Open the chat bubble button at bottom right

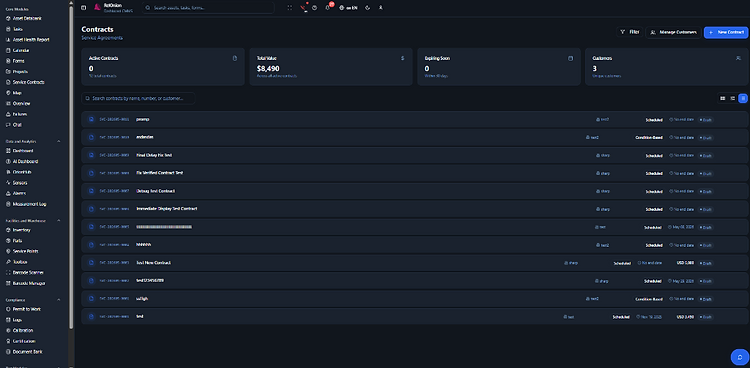(739, 357)
